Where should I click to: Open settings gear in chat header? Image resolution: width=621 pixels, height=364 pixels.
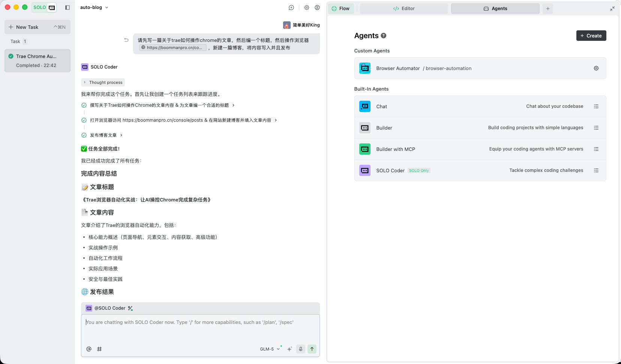[x=307, y=7]
